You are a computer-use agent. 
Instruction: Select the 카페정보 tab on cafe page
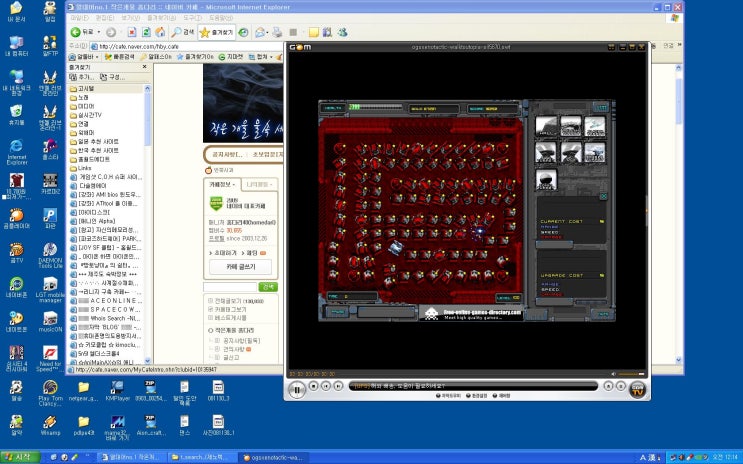pyautogui.click(x=222, y=184)
